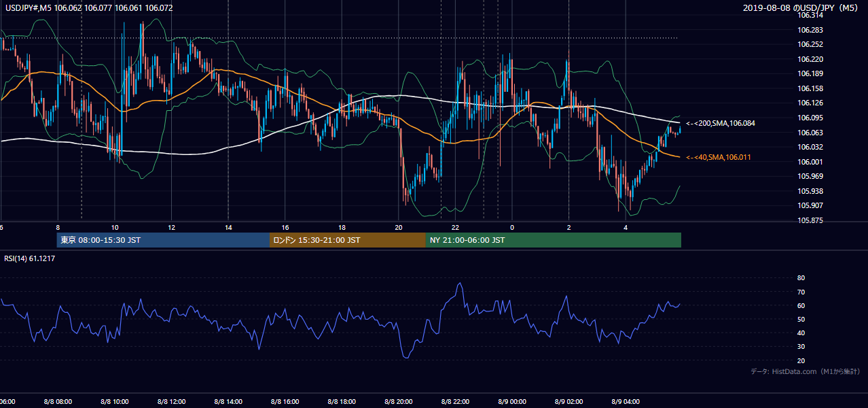This screenshot has width=868, height=408.
Task: Click the 8/9 00:00 date label
Action: coord(512,402)
